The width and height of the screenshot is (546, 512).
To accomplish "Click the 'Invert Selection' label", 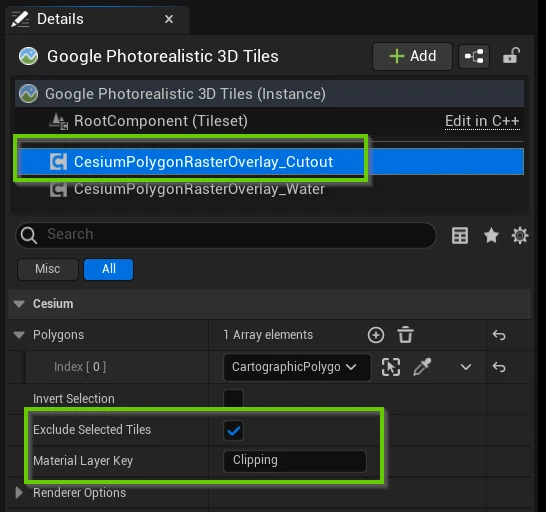I will (x=73, y=399).
